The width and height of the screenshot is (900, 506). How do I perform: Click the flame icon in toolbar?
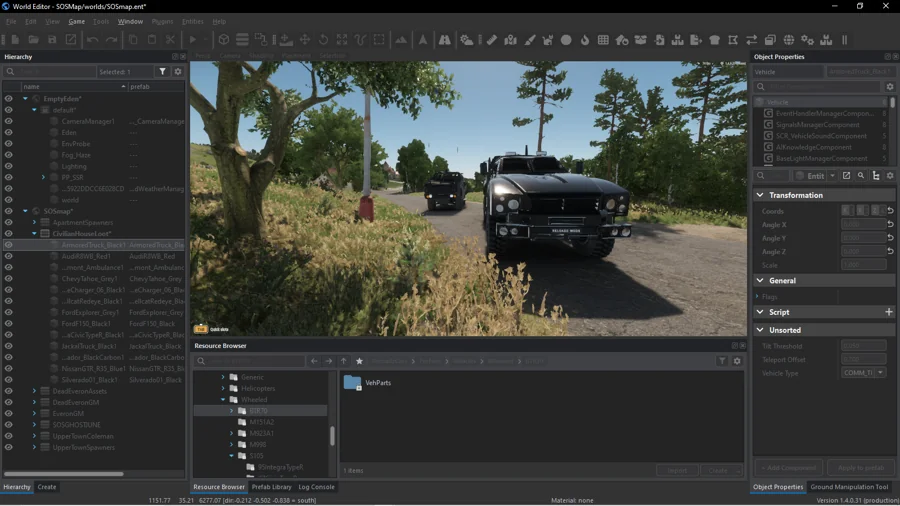tap(585, 40)
